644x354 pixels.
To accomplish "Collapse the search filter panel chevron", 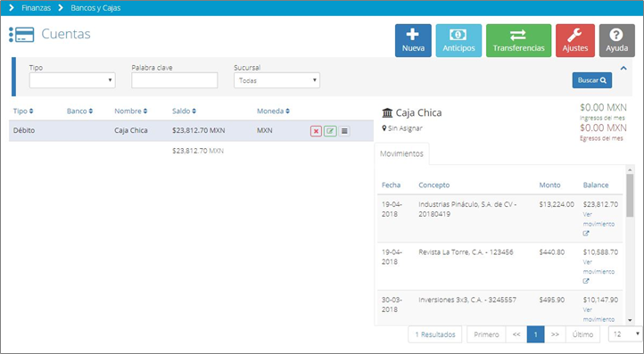I will (x=623, y=68).
